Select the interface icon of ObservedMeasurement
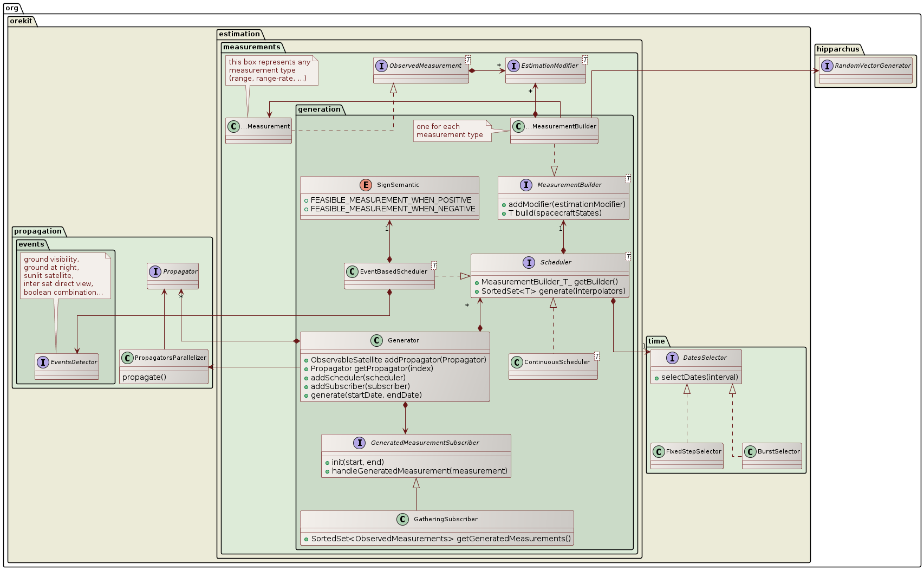This screenshot has width=924, height=570. [381, 66]
